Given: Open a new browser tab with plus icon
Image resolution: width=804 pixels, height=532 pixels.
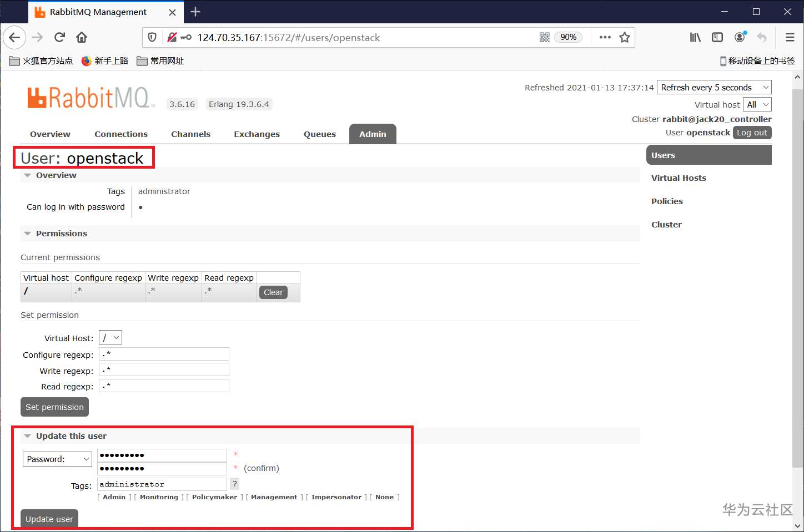Looking at the screenshot, I should coord(195,12).
